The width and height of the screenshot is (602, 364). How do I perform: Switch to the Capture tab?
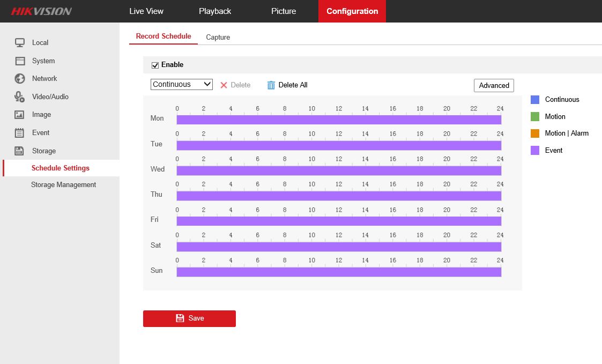click(x=218, y=38)
